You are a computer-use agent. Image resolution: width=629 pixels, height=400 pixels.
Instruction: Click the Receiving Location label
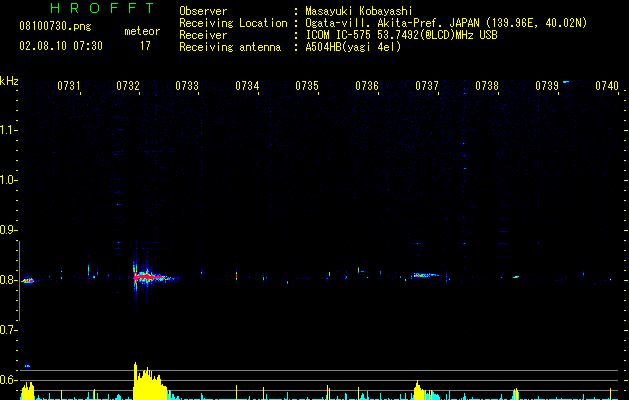click(x=233, y=23)
